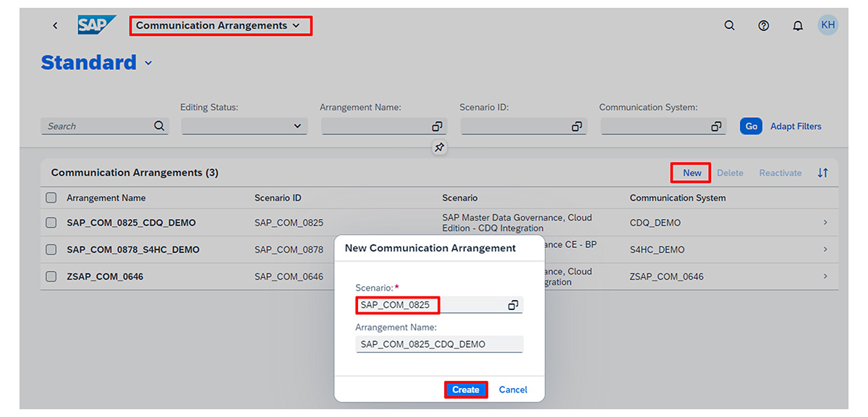868x417 pixels.
Task: Tick the select-all checkbox in table header
Action: coord(51,197)
